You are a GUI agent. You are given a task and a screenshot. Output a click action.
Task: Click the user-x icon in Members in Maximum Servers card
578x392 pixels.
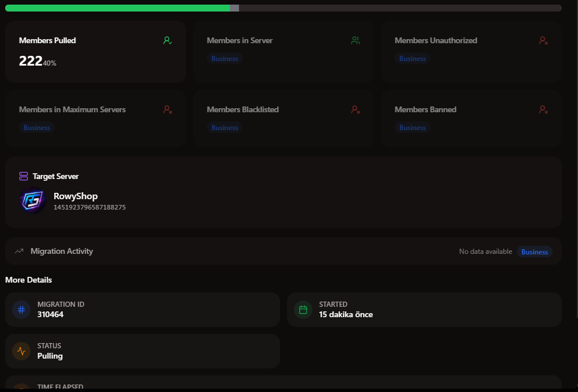pos(168,110)
